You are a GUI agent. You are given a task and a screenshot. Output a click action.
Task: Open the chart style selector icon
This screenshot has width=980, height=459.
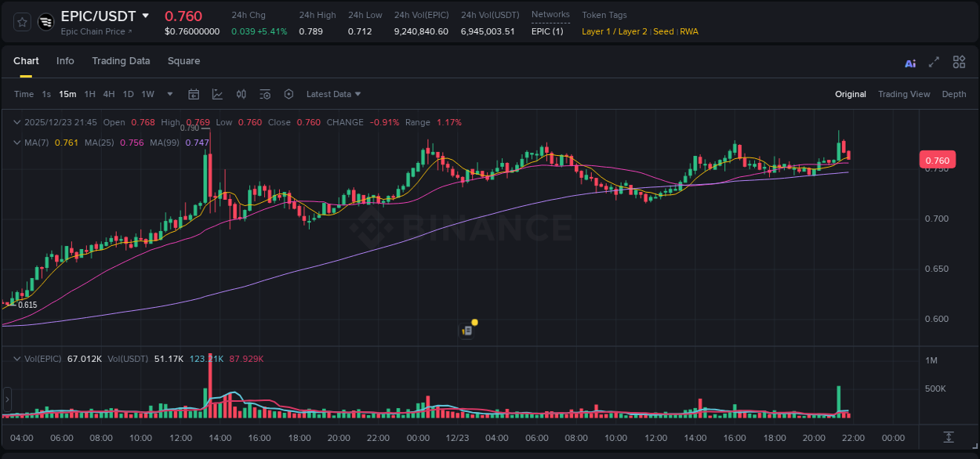click(217, 94)
